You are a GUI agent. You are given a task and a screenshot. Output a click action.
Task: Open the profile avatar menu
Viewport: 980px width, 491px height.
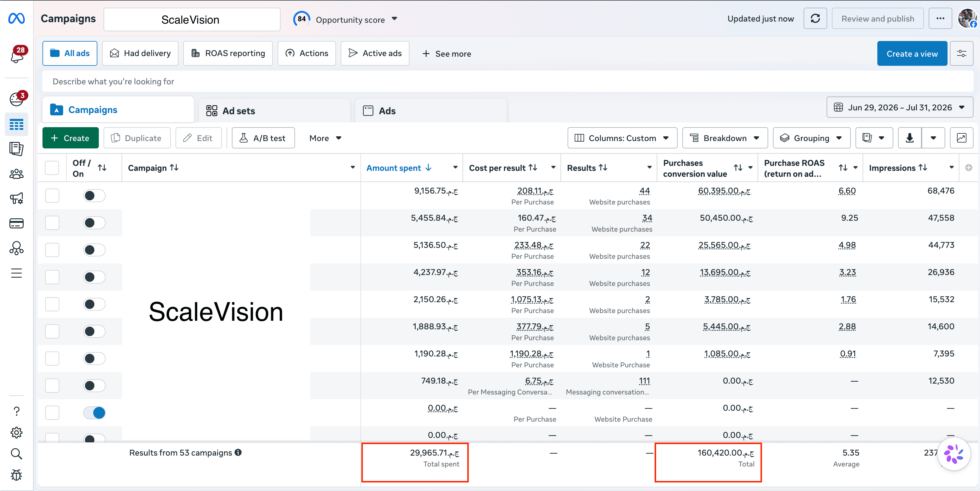[967, 19]
